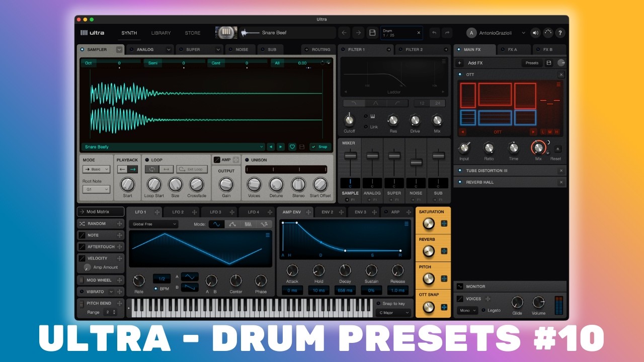644x362 pixels.
Task: Open the AntonioGrazioli account menu
Action: pyautogui.click(x=496, y=33)
